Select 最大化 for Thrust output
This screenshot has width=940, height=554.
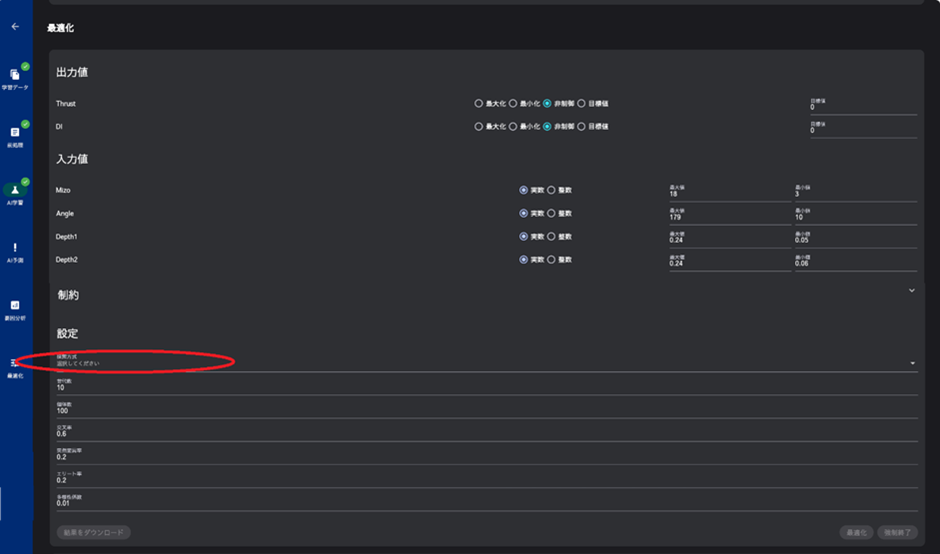point(479,103)
